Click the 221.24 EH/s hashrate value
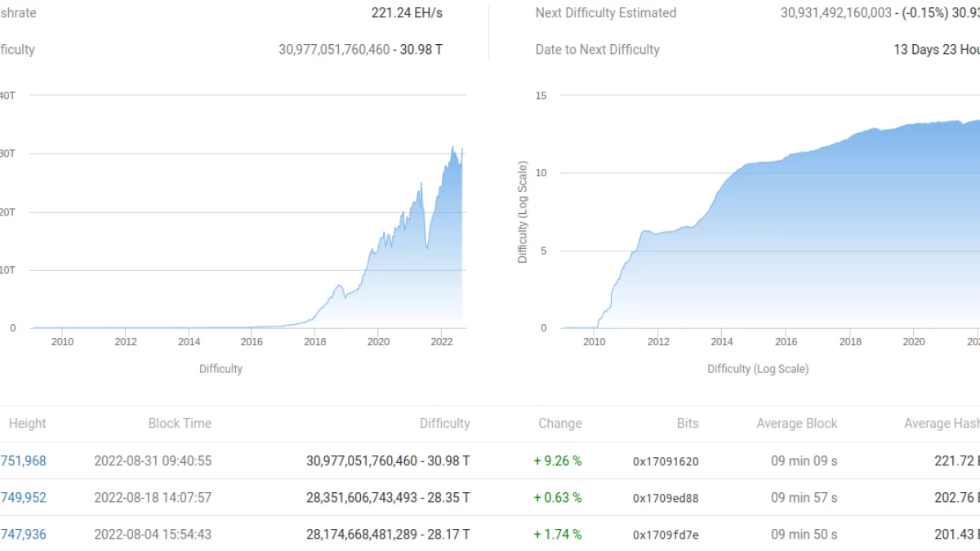This screenshot has height=551, width=980. [x=407, y=13]
